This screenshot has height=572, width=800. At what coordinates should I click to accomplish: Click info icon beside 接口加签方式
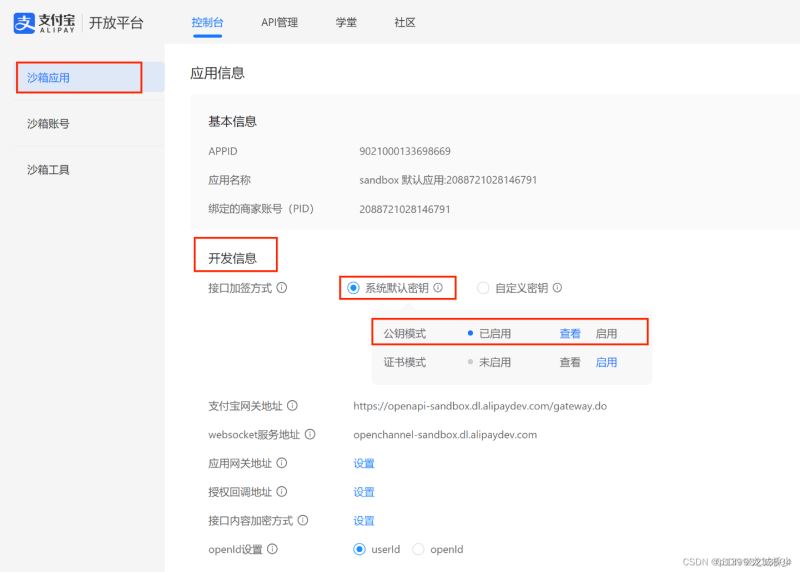(x=282, y=288)
